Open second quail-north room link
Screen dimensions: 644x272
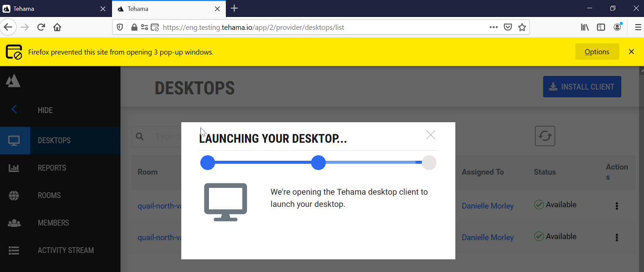click(159, 237)
